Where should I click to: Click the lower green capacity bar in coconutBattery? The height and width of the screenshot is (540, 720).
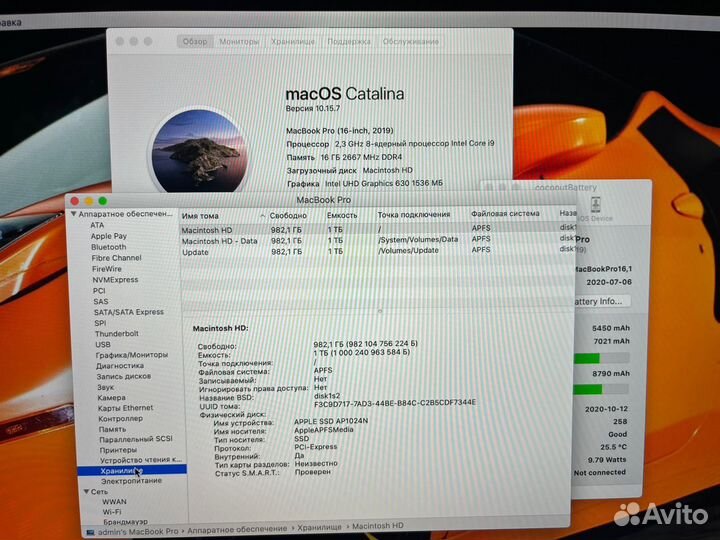coord(588,389)
